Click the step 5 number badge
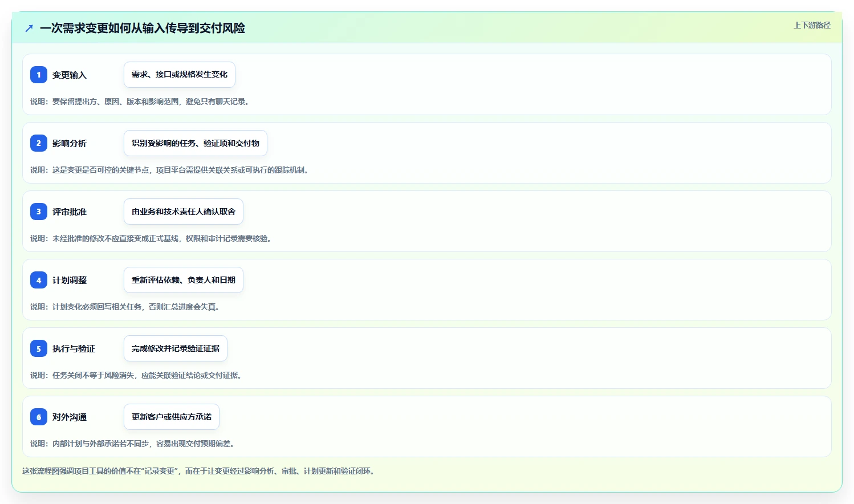The height and width of the screenshot is (504, 854). (x=39, y=348)
